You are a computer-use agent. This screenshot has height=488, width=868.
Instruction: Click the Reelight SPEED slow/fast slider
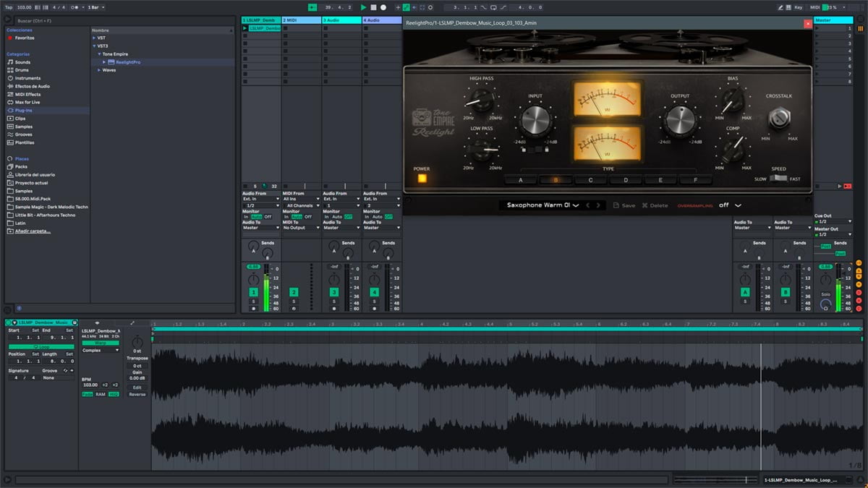[x=778, y=179]
